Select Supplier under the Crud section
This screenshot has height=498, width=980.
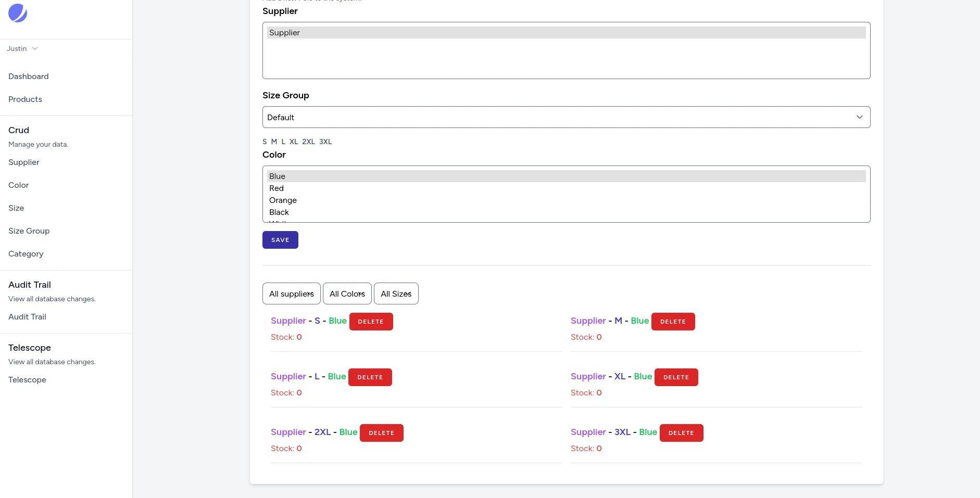tap(23, 162)
